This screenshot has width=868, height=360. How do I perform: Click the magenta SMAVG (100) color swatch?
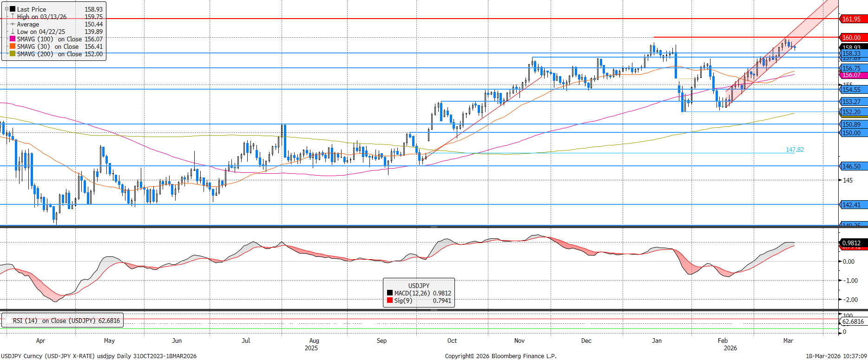pyautogui.click(x=13, y=39)
